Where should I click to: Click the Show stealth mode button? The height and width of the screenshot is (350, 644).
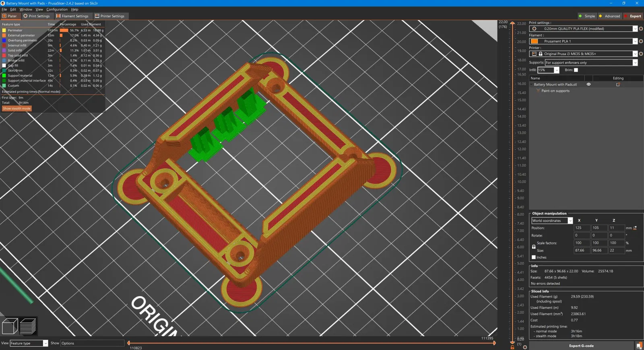(x=17, y=109)
